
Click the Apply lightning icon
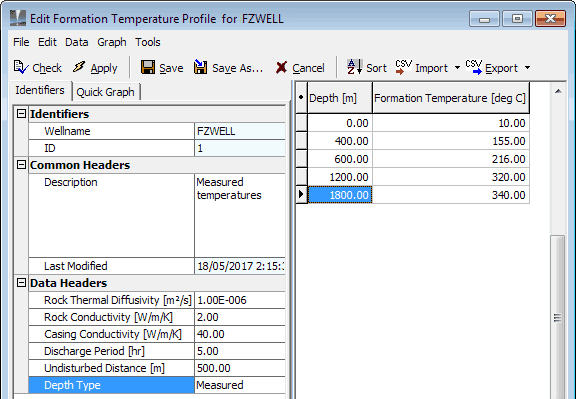[x=79, y=67]
